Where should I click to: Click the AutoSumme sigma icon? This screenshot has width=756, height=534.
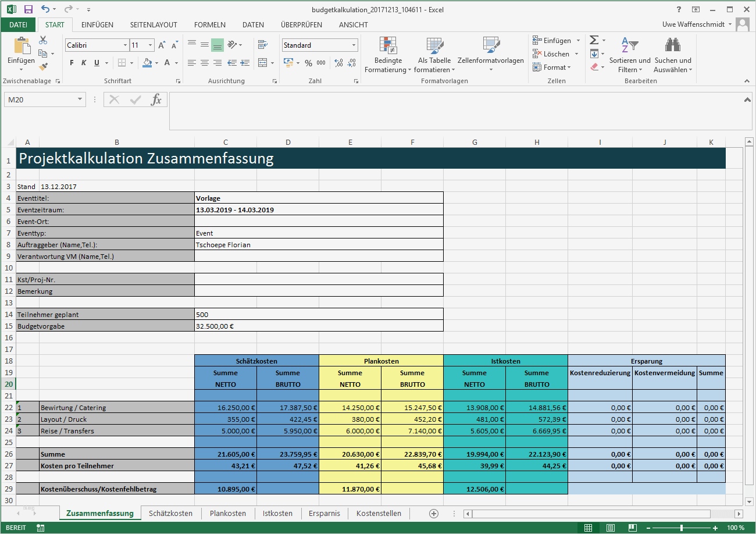pyautogui.click(x=594, y=39)
